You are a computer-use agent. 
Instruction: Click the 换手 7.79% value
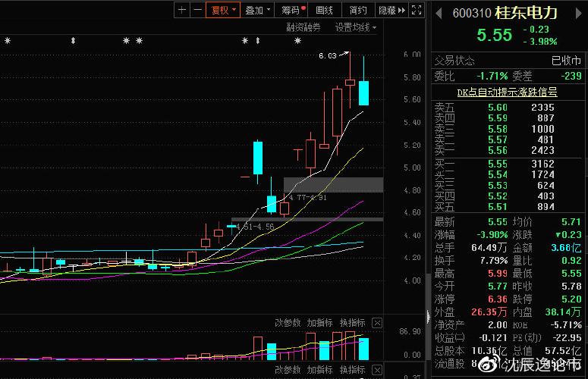click(x=494, y=260)
